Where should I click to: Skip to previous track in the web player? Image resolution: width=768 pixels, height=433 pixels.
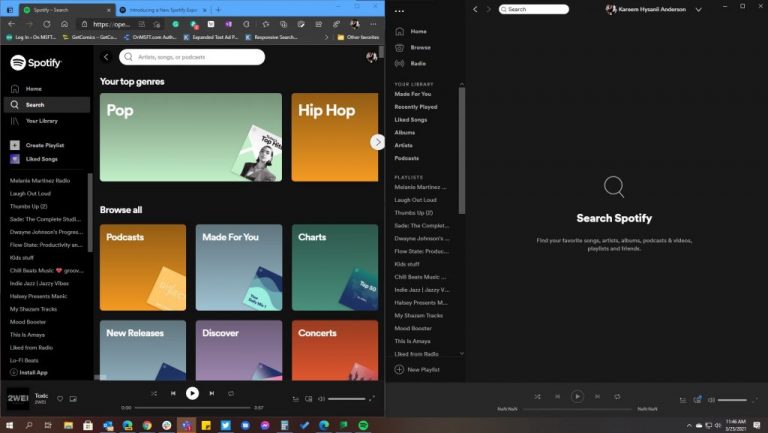[173, 393]
